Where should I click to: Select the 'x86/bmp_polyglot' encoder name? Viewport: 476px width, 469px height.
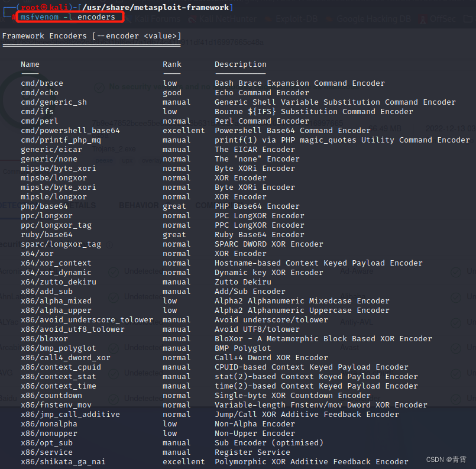[x=59, y=348]
